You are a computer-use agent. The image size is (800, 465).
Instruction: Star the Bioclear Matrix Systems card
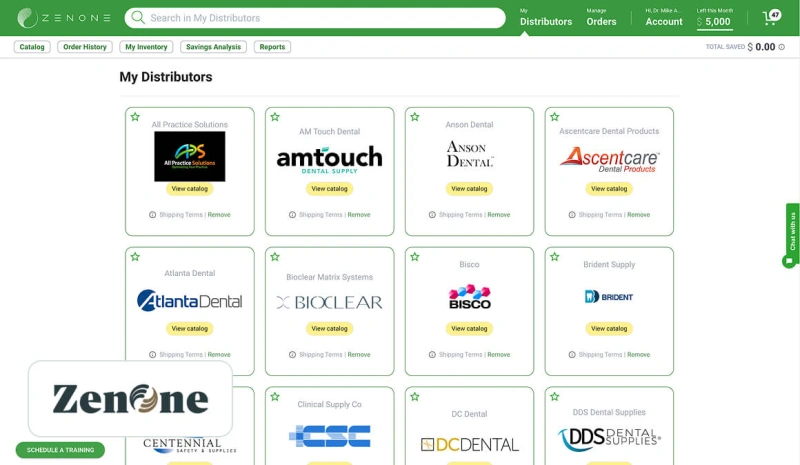point(275,257)
